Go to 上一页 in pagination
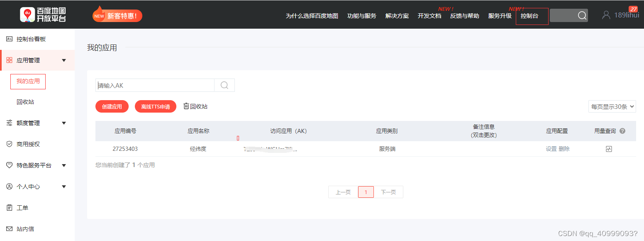The width and height of the screenshot is (644, 241). pos(343,192)
